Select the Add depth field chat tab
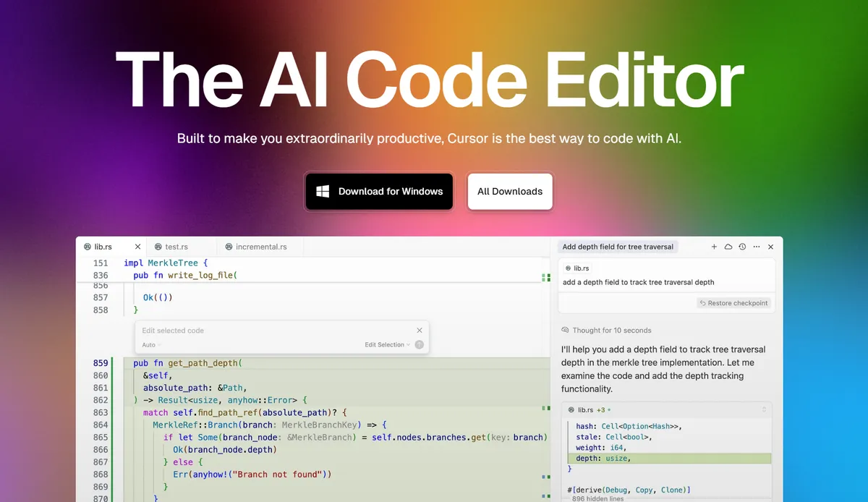 (618, 247)
